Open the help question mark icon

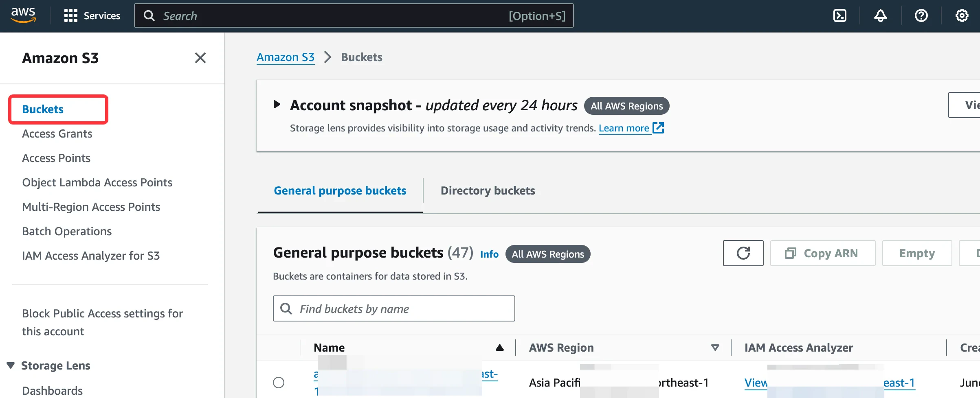point(921,16)
